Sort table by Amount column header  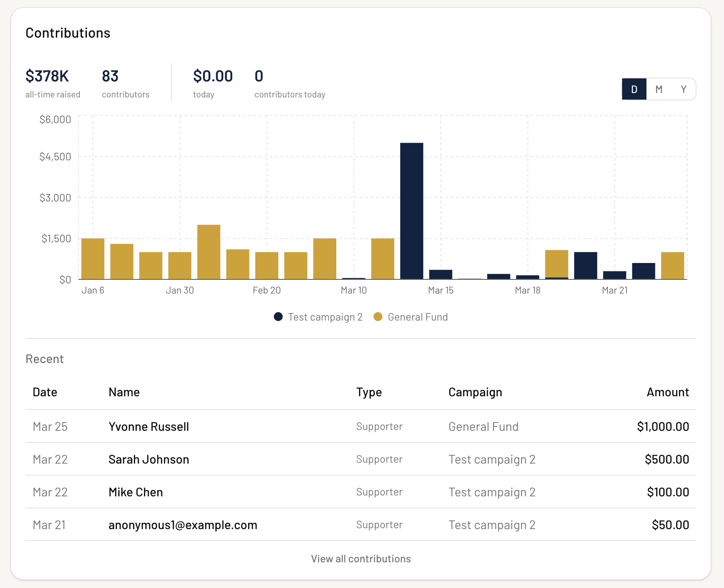coord(667,392)
